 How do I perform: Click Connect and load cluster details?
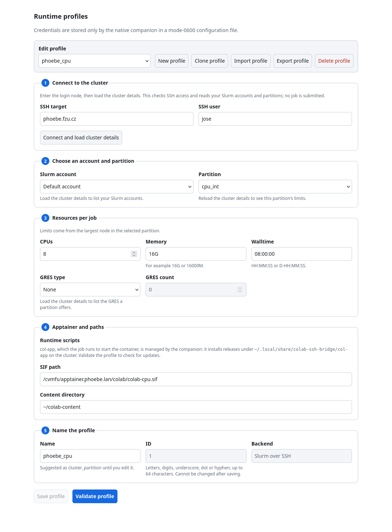(x=81, y=138)
